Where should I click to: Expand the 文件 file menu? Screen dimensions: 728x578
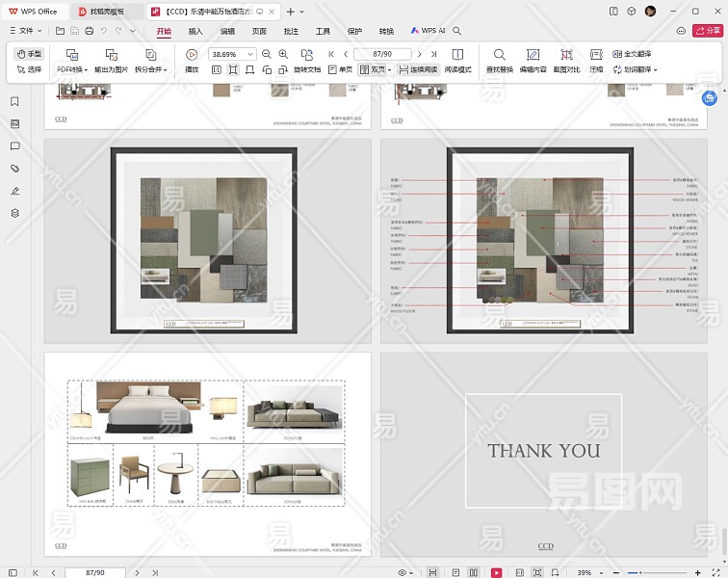tap(26, 31)
